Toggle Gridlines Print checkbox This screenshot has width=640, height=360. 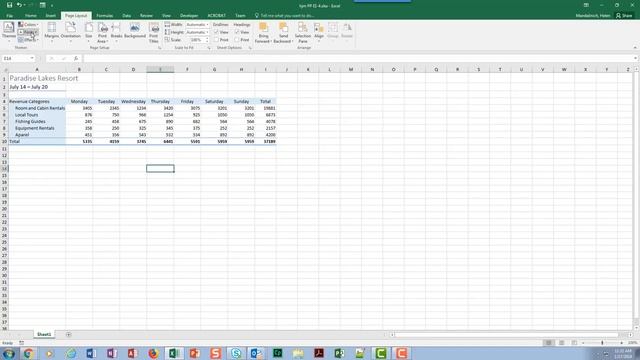(216, 40)
